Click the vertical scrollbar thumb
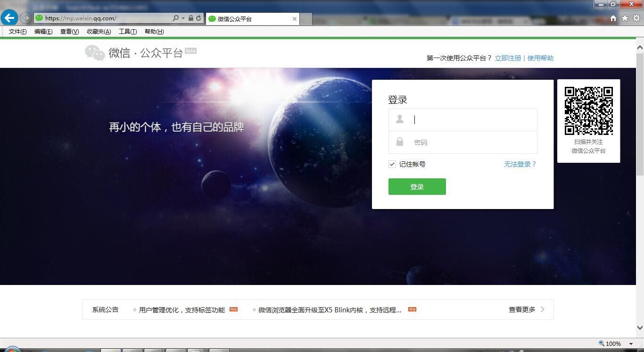The image size is (644, 352). (x=640, y=113)
